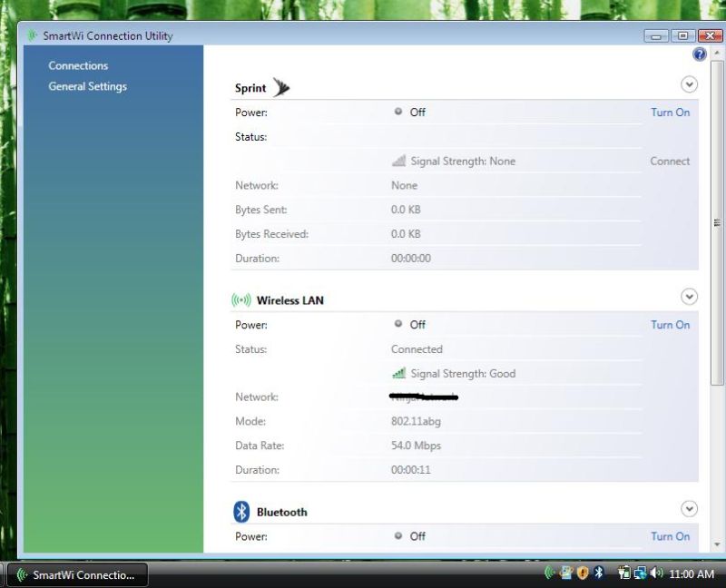726x588 pixels.
Task: Click the Bluetooth power indicator dot
Action: [398, 535]
